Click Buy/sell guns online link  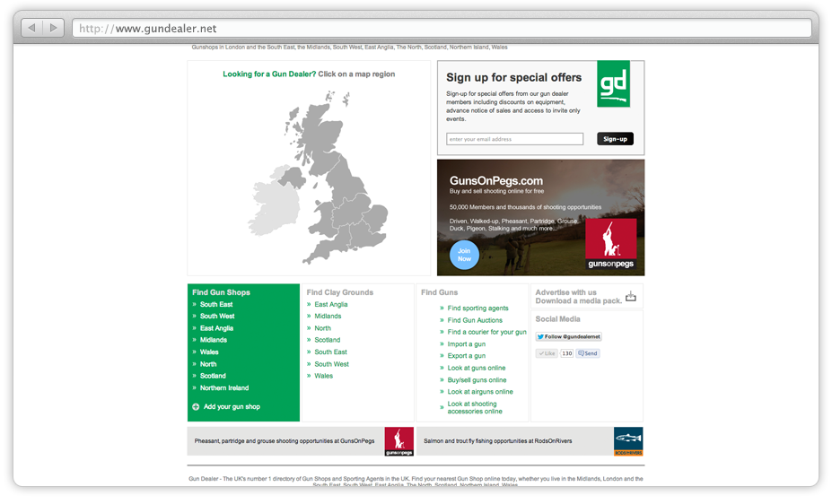pyautogui.click(x=477, y=380)
